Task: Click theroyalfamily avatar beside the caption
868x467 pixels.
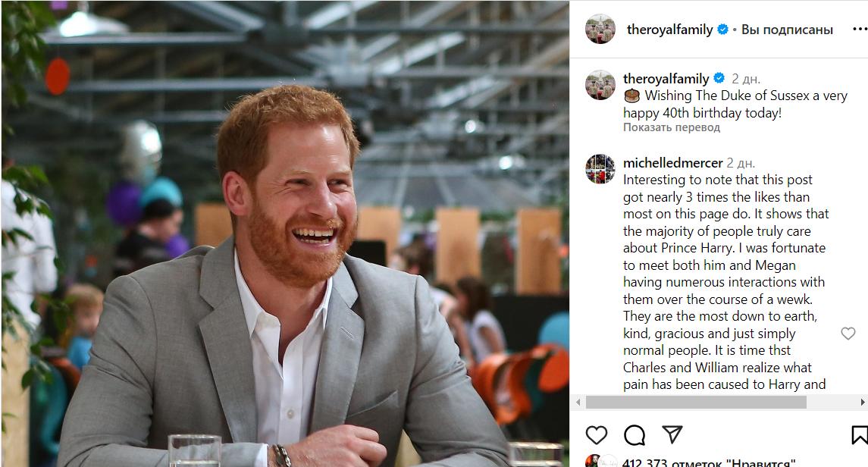Action: (600, 85)
